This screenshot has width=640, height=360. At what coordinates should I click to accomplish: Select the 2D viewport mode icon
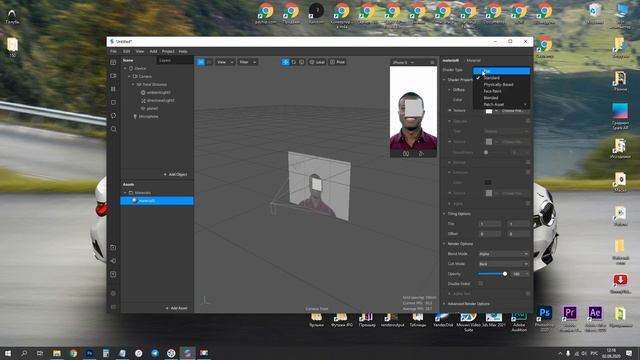[x=209, y=62]
